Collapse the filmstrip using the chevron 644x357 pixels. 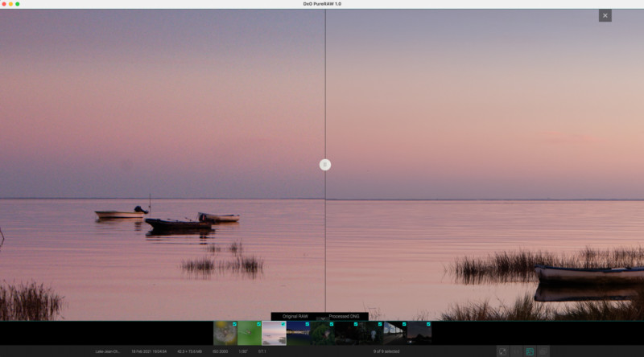click(323, 318)
